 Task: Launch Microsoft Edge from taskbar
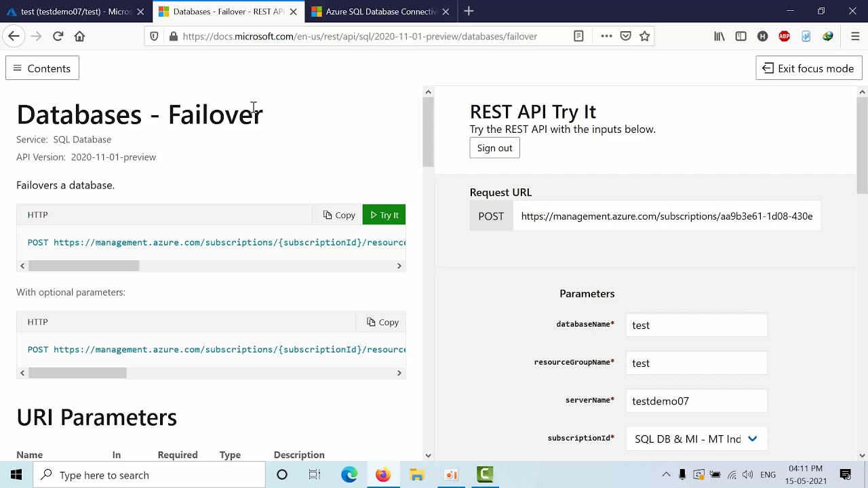click(x=349, y=475)
